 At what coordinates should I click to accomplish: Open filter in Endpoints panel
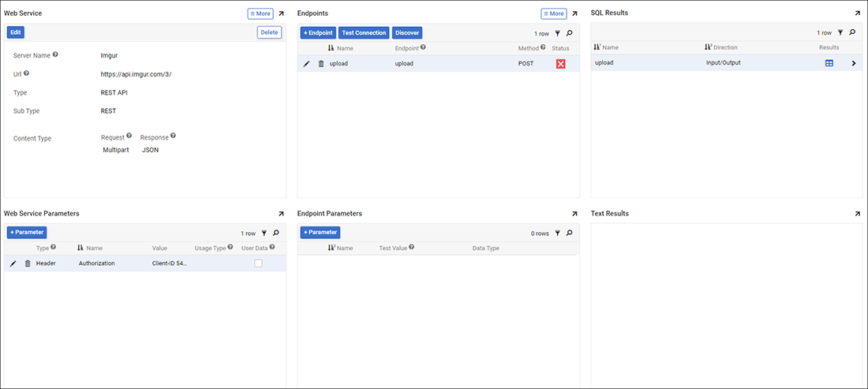(557, 34)
